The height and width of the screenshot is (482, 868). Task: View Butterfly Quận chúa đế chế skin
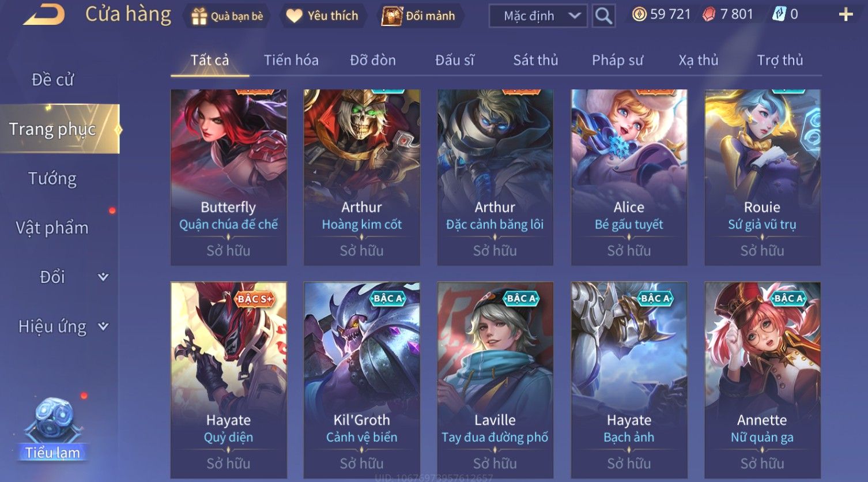coord(228,177)
